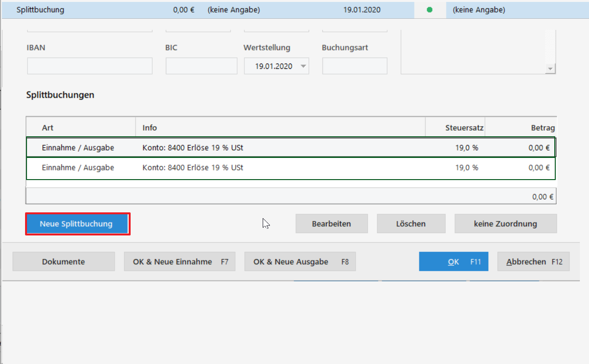Click the keine Zuordnung button
This screenshot has width=589, height=364.
[506, 224]
